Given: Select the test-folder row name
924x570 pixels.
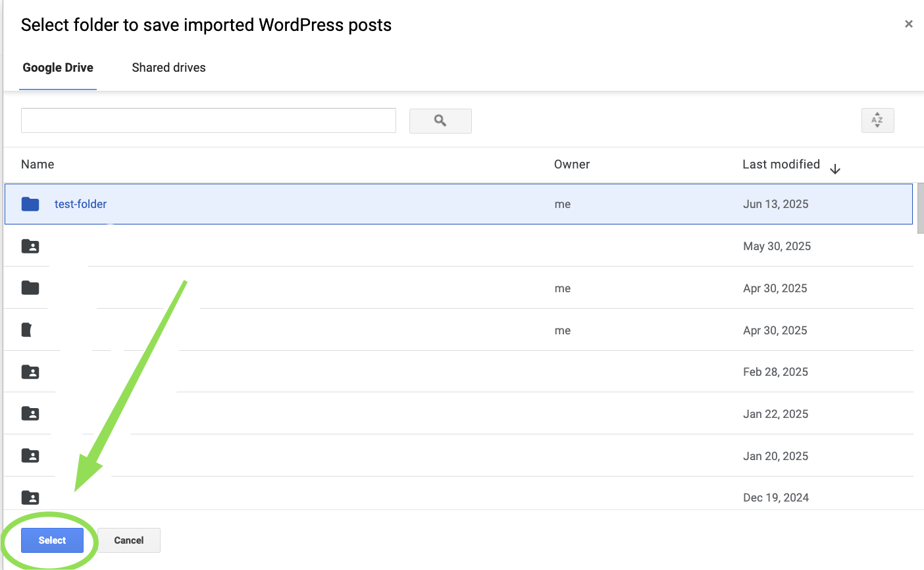Looking at the screenshot, I should click(80, 204).
